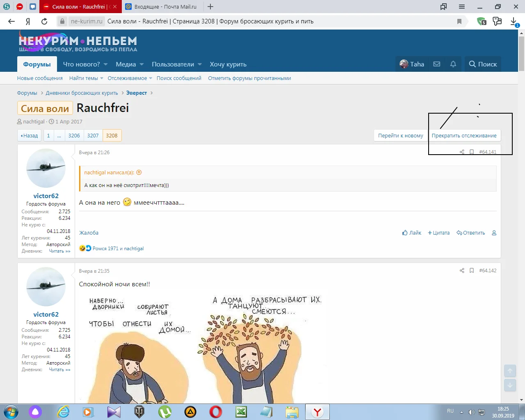The image size is (525, 420).
Task: Select the Форумы navigation tab
Action: click(x=37, y=64)
